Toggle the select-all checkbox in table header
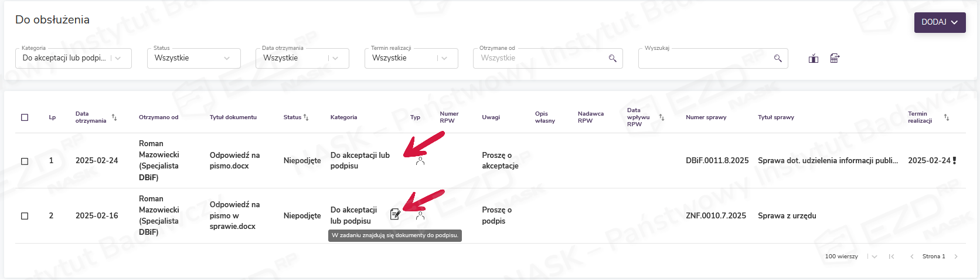 (x=25, y=117)
